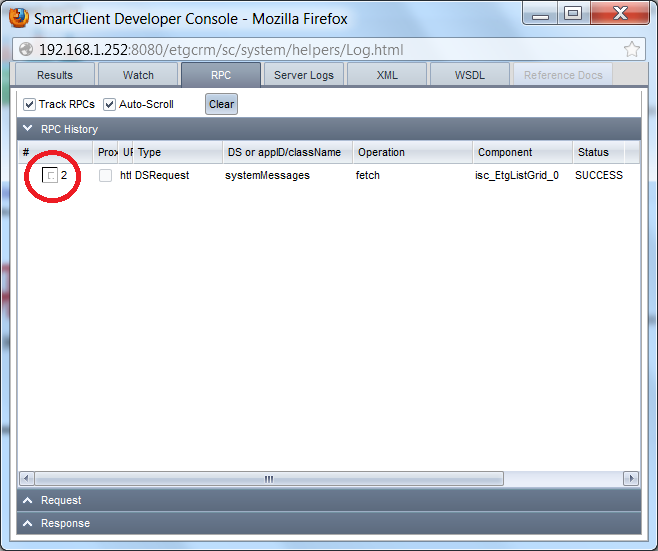This screenshot has height=551, width=658.
Task: Check the box for RPC row 2
Action: [50, 176]
